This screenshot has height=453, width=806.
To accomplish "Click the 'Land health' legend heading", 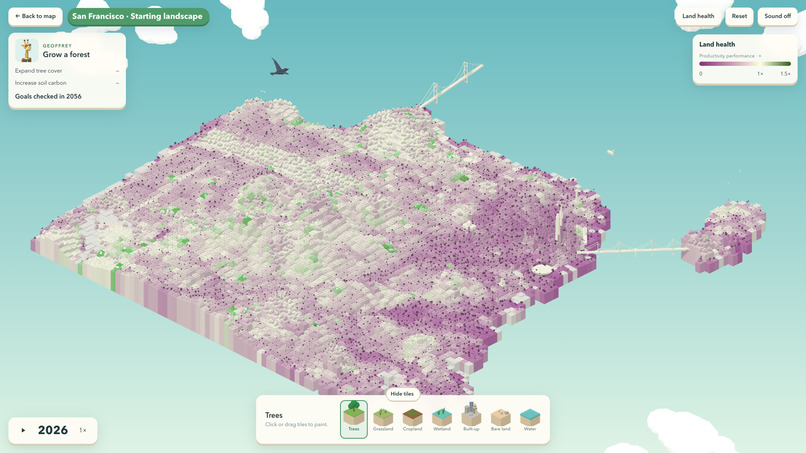I will coord(717,44).
